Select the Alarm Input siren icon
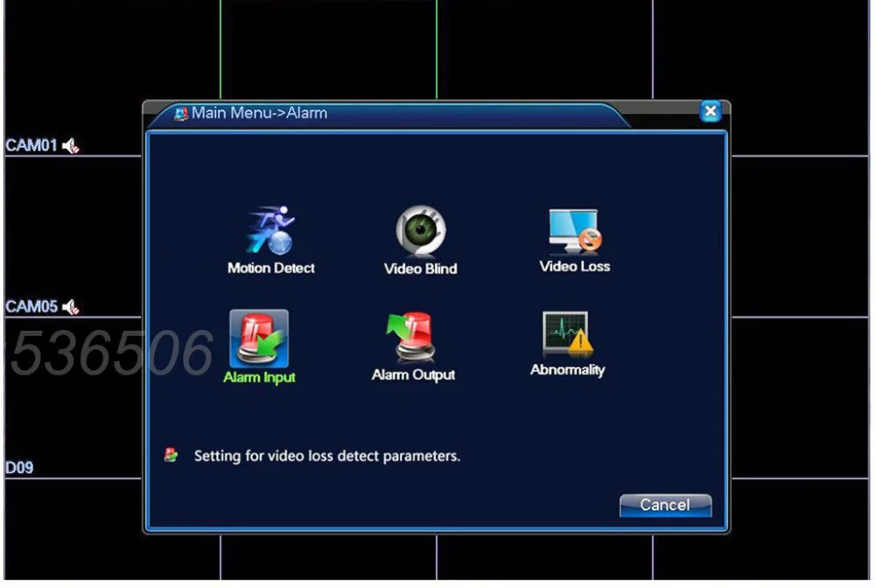 tap(259, 338)
